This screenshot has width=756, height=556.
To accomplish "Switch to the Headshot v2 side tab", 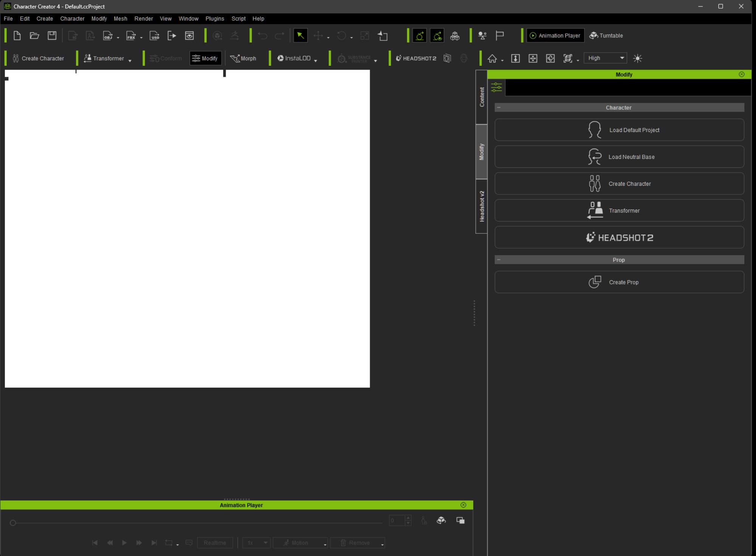I will coord(482,206).
